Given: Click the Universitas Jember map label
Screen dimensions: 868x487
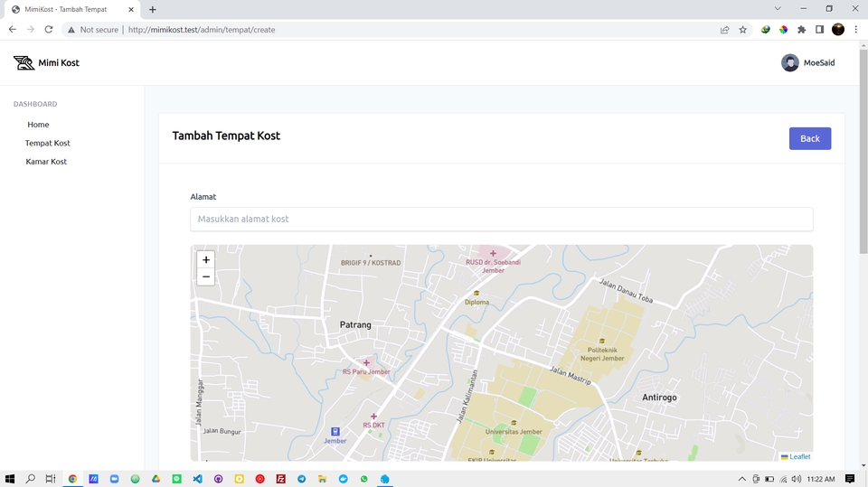Looking at the screenshot, I should 514,432.
